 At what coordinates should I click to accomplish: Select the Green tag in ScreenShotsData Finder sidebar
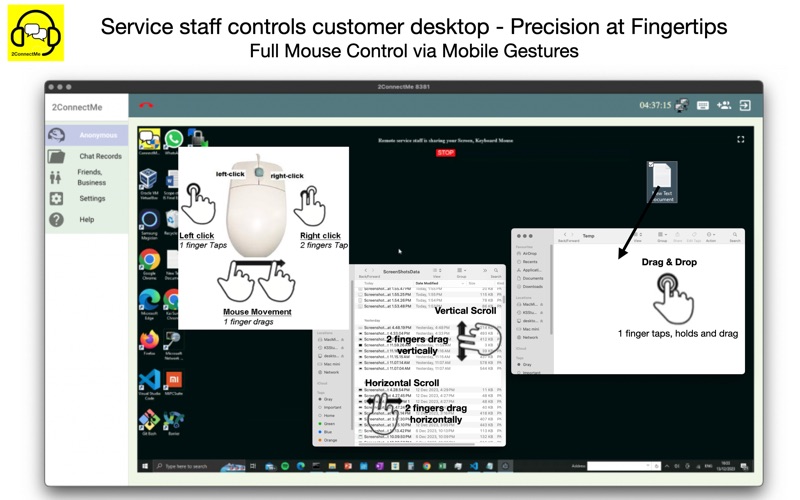[x=329, y=423]
